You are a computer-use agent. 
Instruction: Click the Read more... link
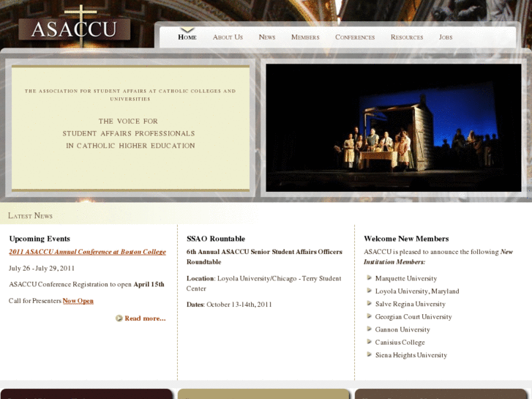coord(145,318)
